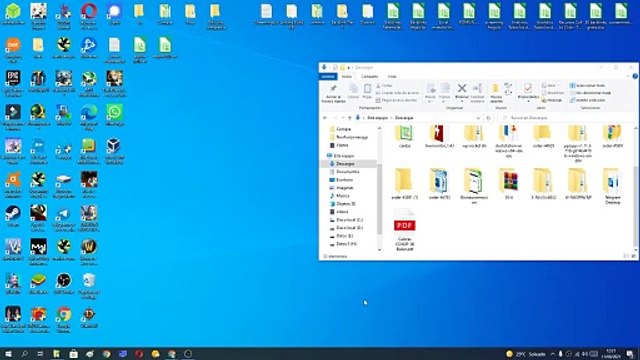Click No seleccionar nada

(x=590, y=93)
